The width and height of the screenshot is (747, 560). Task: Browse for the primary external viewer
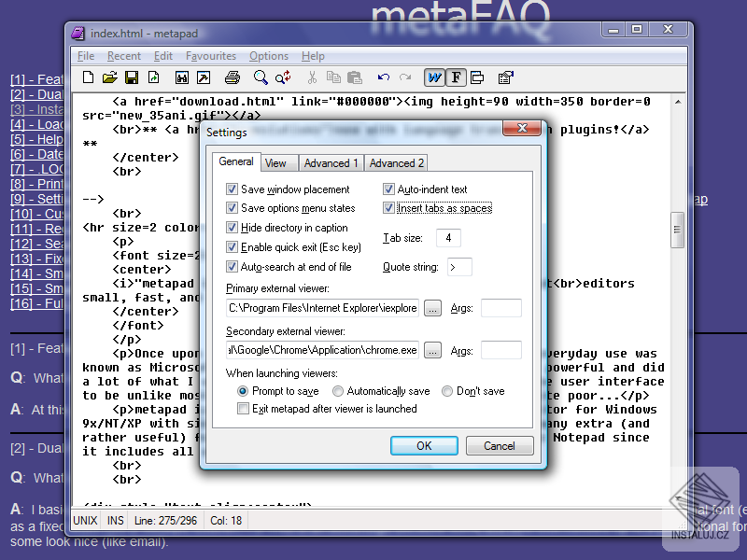[x=432, y=308]
